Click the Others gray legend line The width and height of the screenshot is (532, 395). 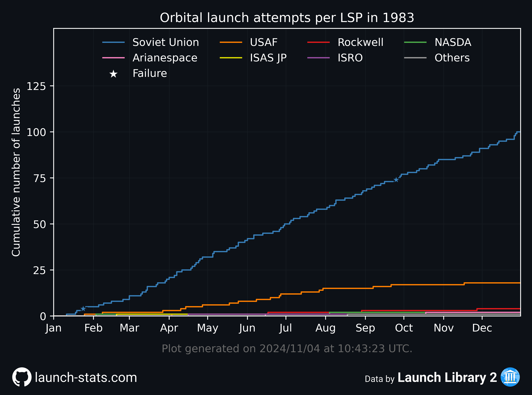tap(415, 58)
